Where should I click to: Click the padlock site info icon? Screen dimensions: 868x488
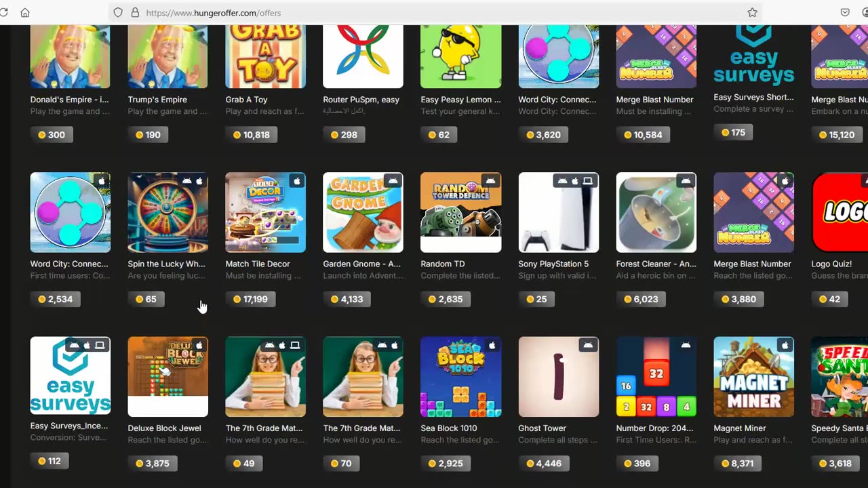(135, 12)
